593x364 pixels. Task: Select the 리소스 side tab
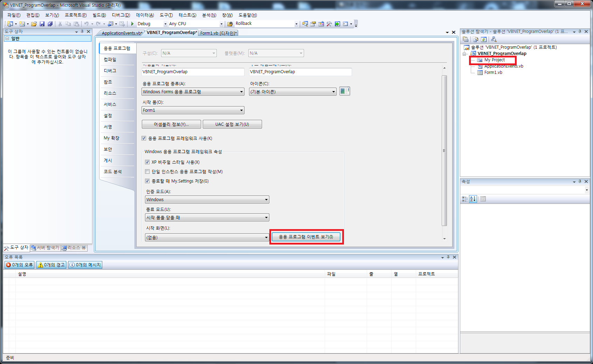click(x=117, y=93)
